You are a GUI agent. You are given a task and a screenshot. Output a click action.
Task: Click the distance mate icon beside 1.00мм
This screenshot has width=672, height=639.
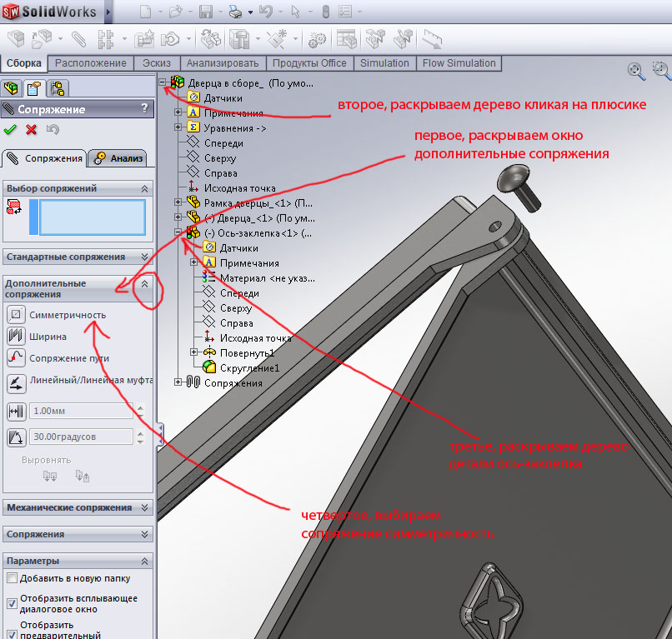point(15,411)
